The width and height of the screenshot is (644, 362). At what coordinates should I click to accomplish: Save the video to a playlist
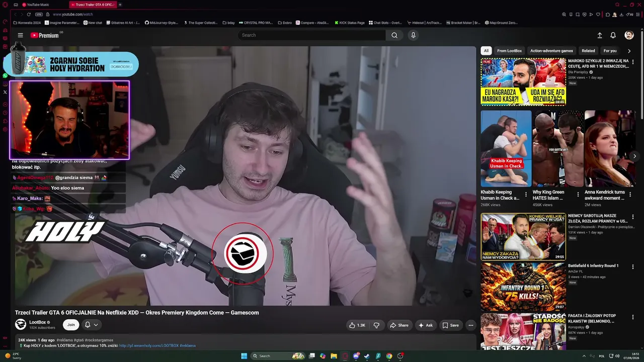pyautogui.click(x=450, y=325)
